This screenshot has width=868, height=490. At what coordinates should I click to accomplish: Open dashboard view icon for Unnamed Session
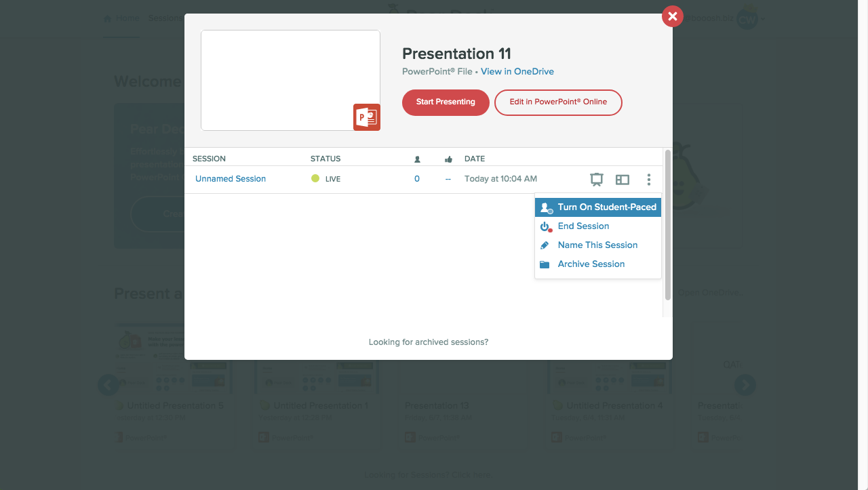pos(623,180)
